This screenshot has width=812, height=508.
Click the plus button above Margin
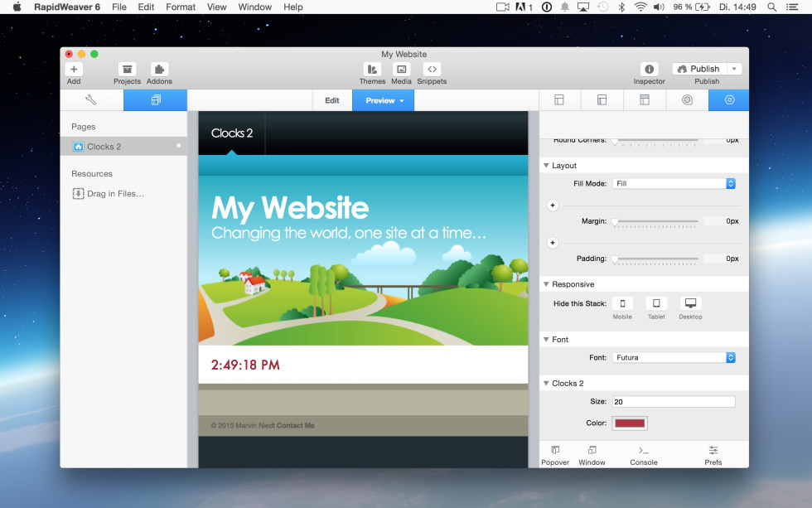[x=553, y=206]
